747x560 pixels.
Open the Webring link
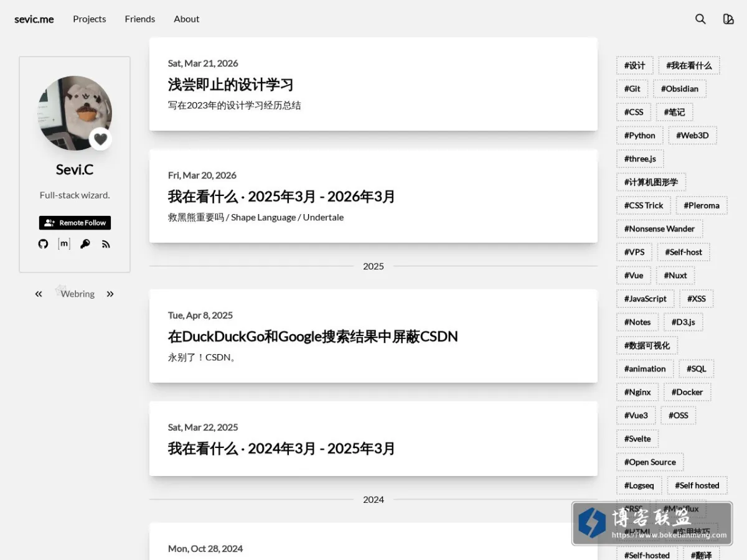[77, 294]
